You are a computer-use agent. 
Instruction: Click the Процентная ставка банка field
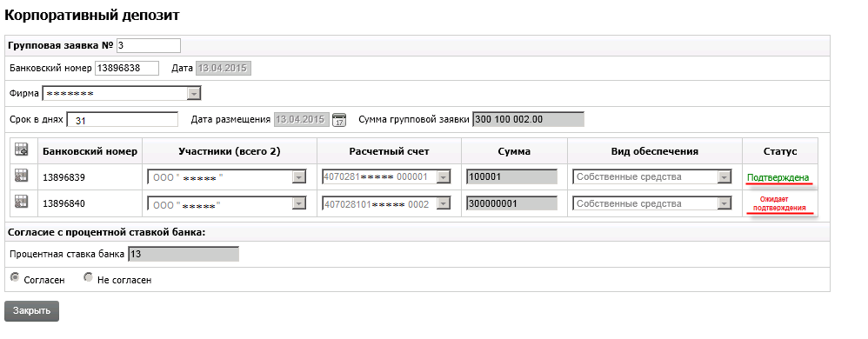[184, 255]
